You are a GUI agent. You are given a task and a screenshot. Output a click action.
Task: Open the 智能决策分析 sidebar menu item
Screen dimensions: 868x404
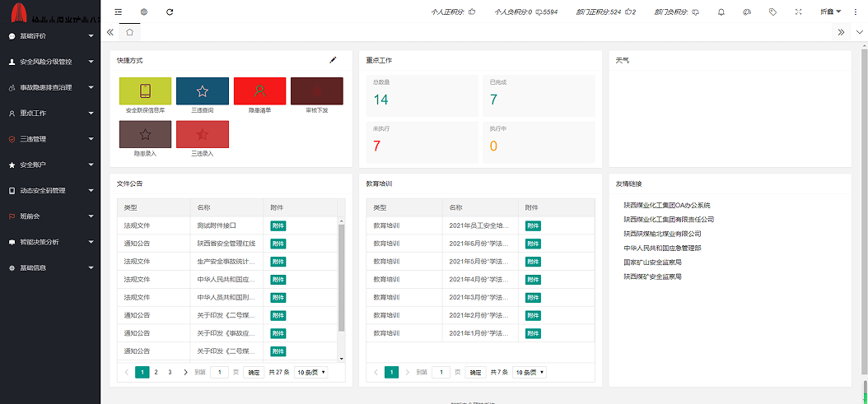click(x=50, y=243)
